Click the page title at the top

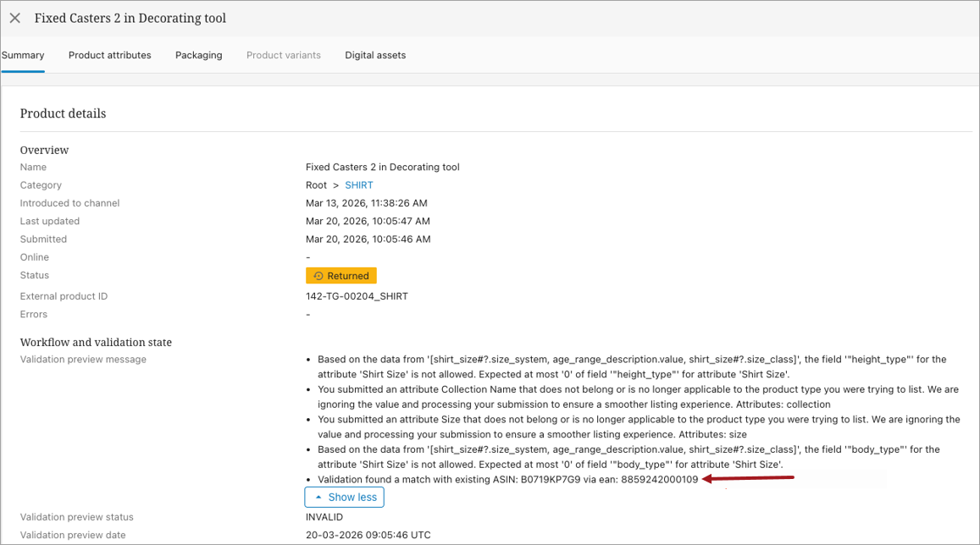[x=130, y=18]
